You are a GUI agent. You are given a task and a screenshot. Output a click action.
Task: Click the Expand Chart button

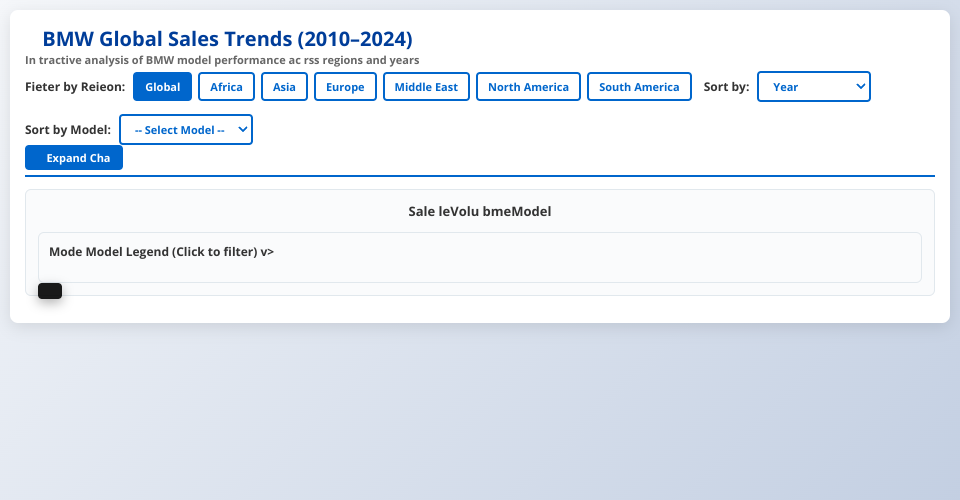74,158
